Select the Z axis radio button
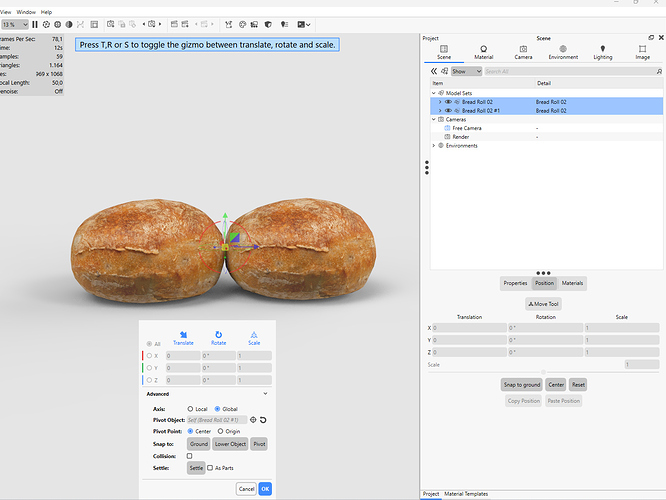The image size is (666, 500). (x=149, y=380)
